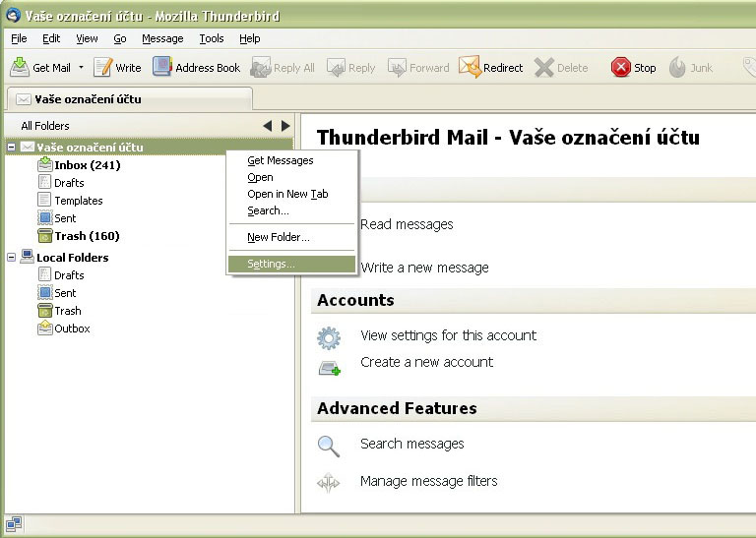Open the Get Mail dropdown arrow
756x538 pixels.
(81, 68)
